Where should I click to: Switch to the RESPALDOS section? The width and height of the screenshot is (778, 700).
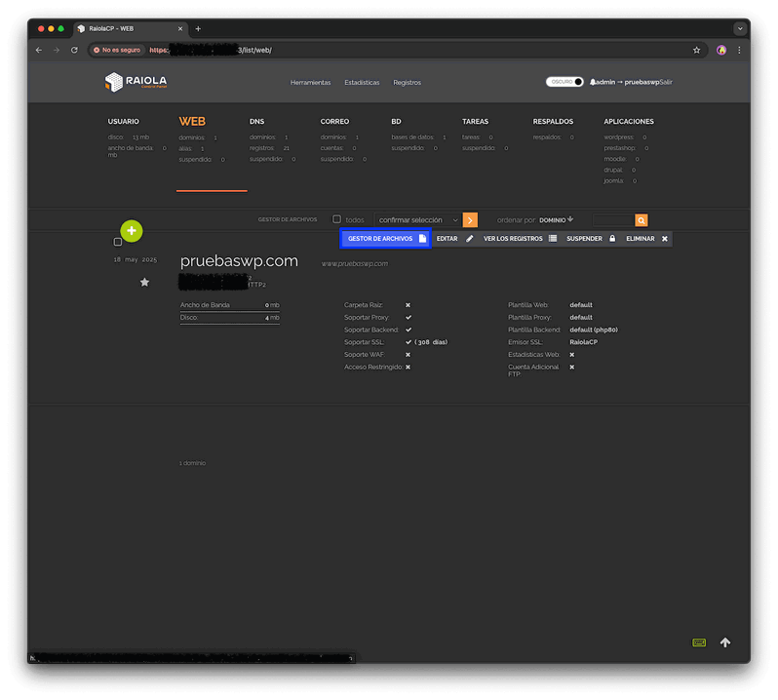coord(553,121)
